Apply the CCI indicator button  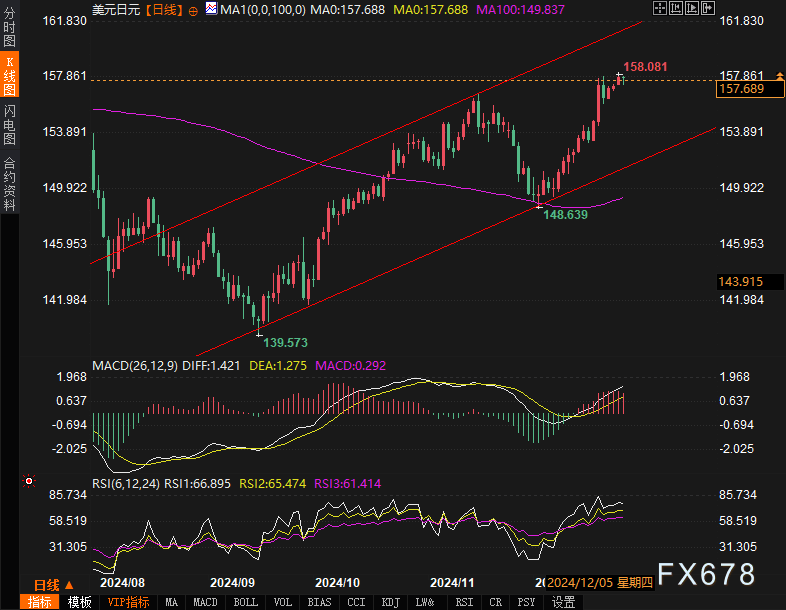point(356,602)
